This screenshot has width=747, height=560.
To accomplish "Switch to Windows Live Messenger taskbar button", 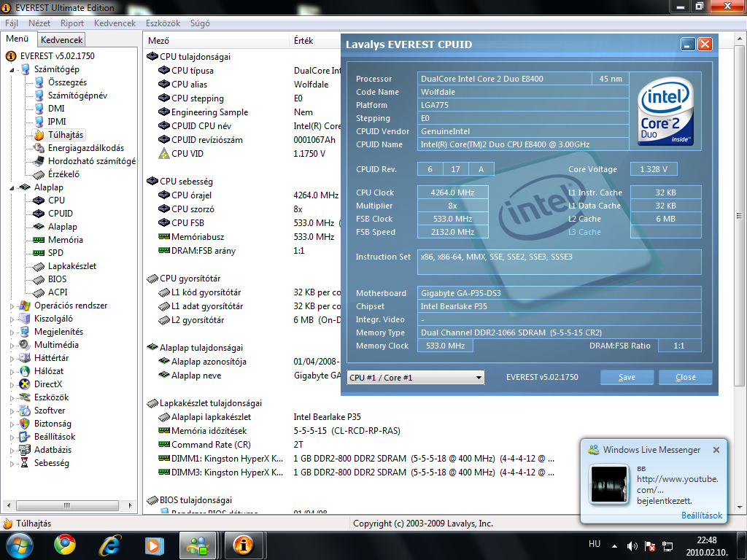I will point(198,545).
